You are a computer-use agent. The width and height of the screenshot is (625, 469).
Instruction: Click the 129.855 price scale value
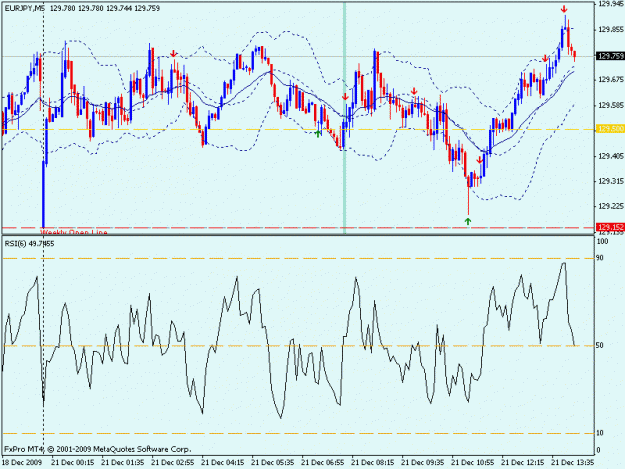pyautogui.click(x=610, y=29)
